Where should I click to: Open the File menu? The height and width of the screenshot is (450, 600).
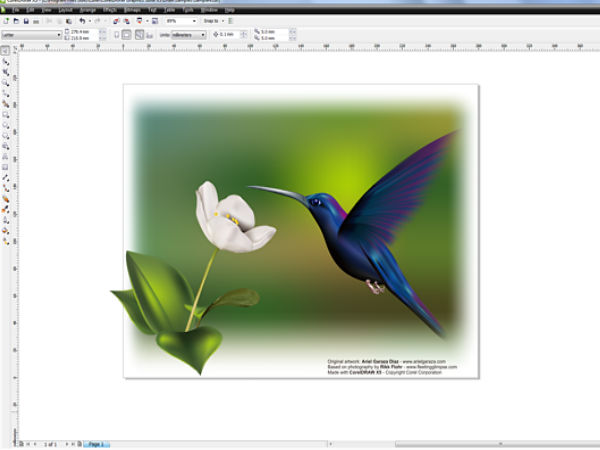[16, 10]
